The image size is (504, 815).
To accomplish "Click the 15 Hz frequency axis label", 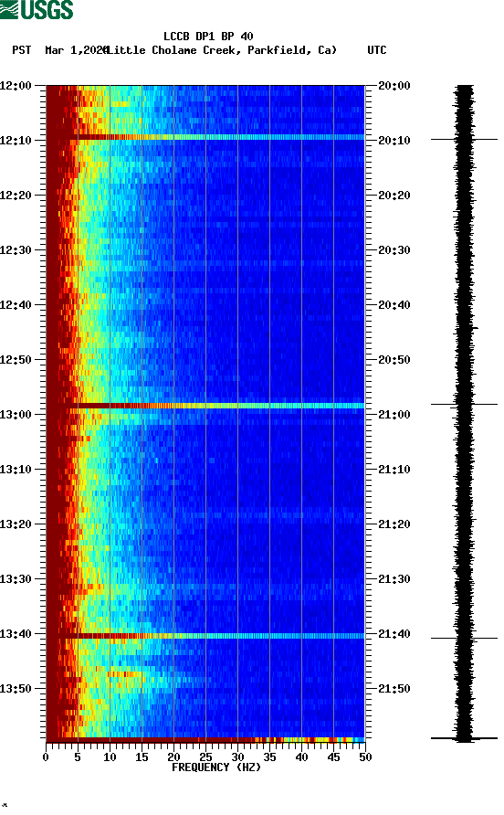I will tap(142, 757).
